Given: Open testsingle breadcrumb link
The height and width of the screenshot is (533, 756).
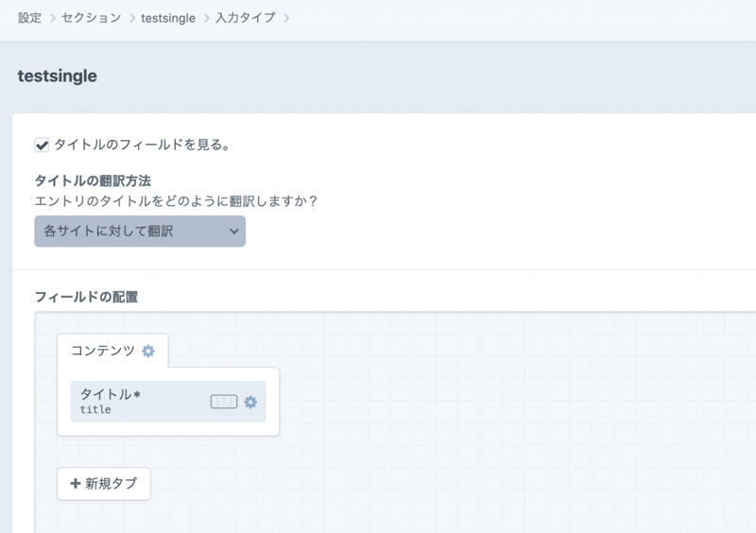Looking at the screenshot, I should pos(167,18).
